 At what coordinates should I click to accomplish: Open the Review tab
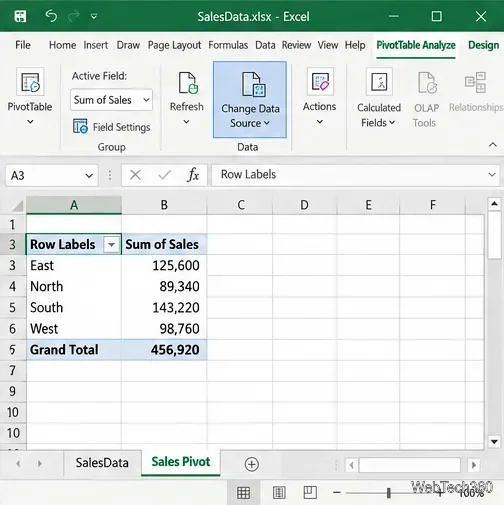coord(296,45)
